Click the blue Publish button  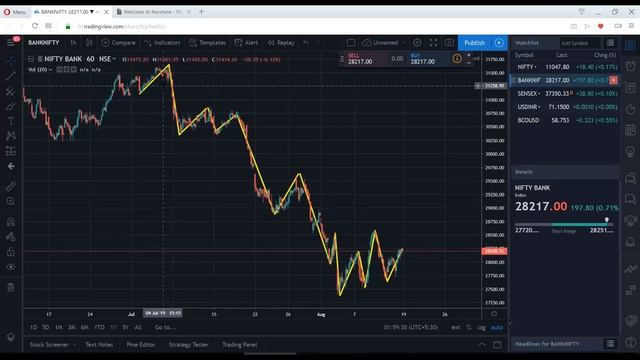(475, 42)
